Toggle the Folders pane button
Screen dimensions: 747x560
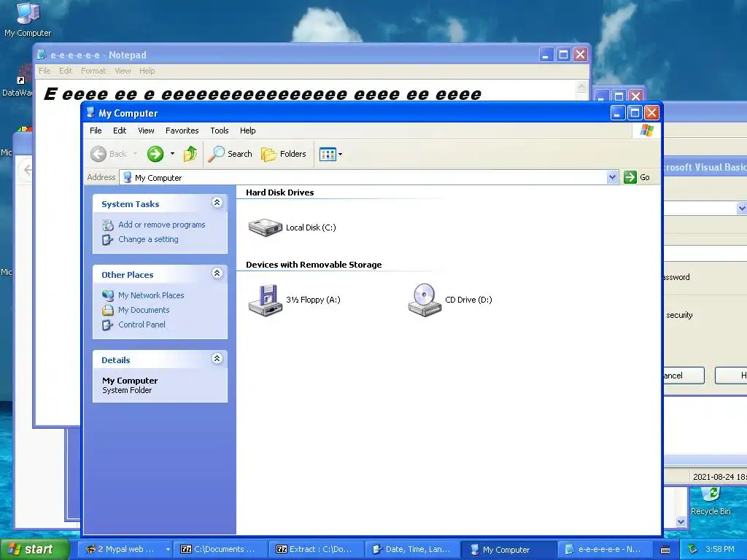[284, 154]
